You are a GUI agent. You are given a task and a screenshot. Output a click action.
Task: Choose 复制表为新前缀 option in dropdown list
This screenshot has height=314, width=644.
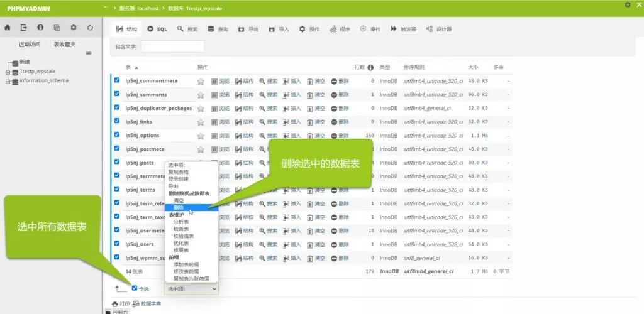point(191,278)
